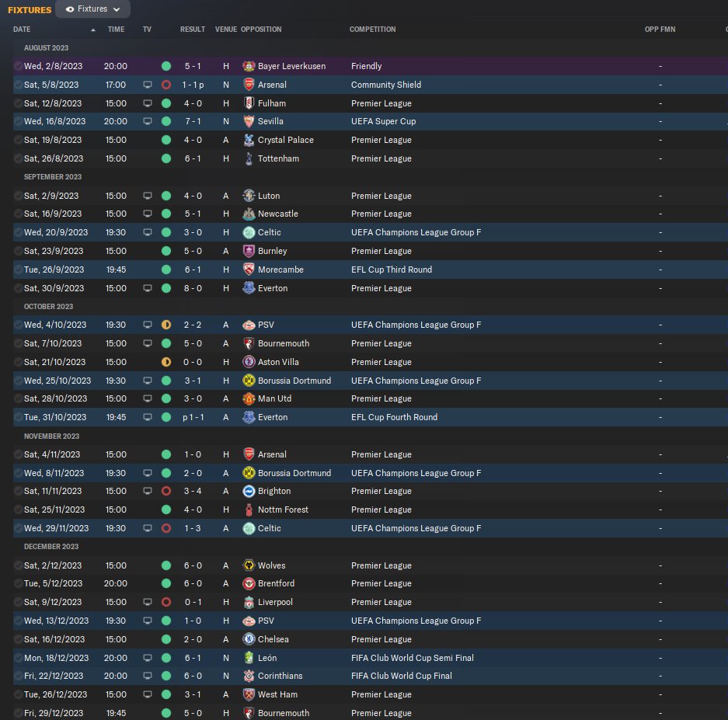Image resolution: width=728 pixels, height=720 pixels.
Task: Select the checkmark on the Bayer Leverkusen row
Action: pyautogui.click(x=18, y=66)
